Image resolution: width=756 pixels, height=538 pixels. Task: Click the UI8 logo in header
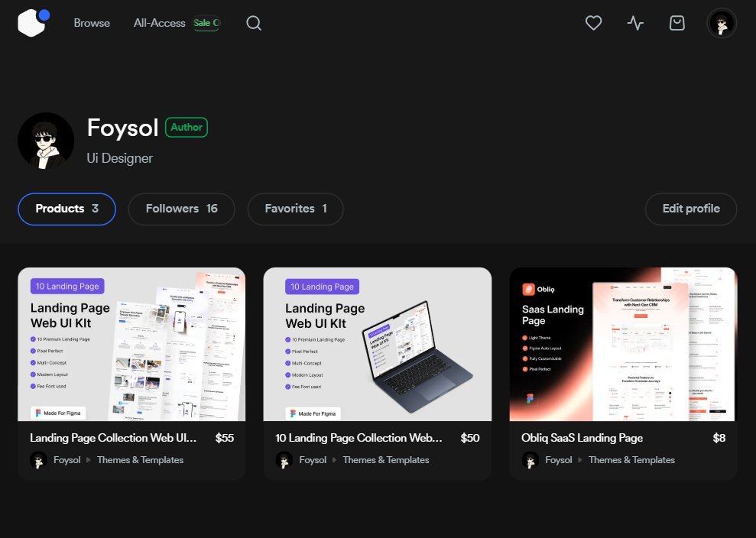pyautogui.click(x=34, y=22)
